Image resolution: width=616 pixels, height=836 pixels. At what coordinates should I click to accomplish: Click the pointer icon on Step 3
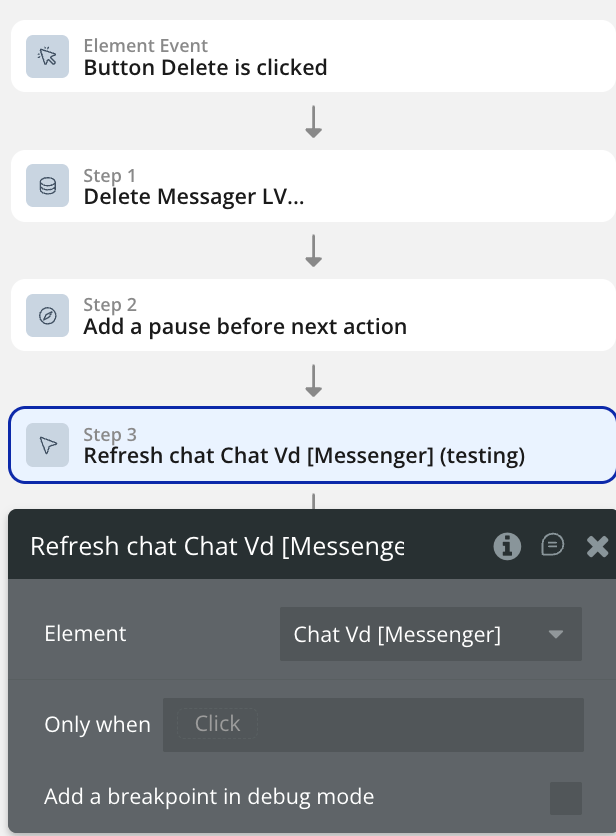pos(47,446)
